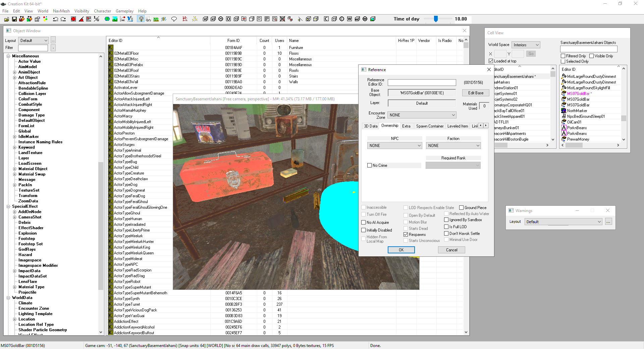Image resolution: width=644 pixels, height=349 pixels.
Task: Adjust the Time of day slider
Action: point(436,19)
